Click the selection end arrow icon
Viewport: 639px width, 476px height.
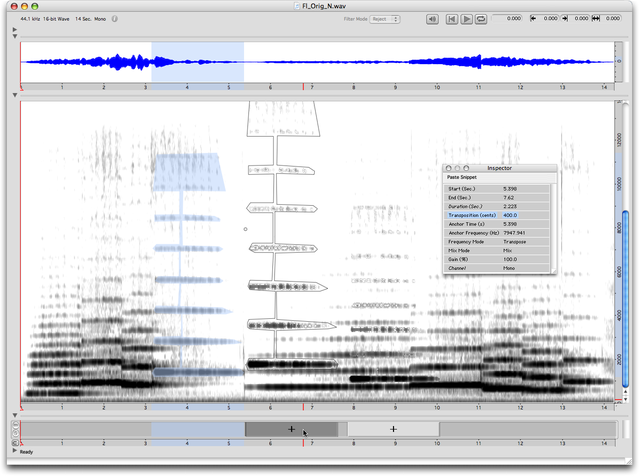567,19
